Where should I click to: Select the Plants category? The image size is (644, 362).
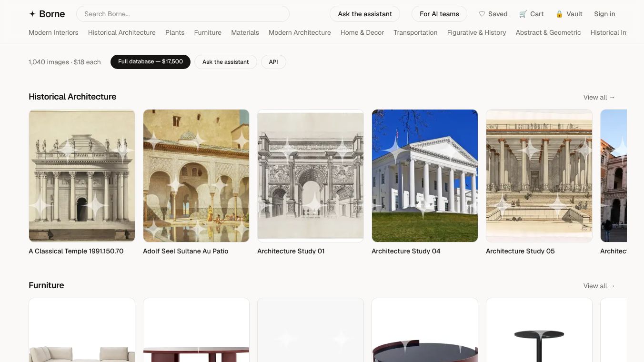[x=175, y=32]
